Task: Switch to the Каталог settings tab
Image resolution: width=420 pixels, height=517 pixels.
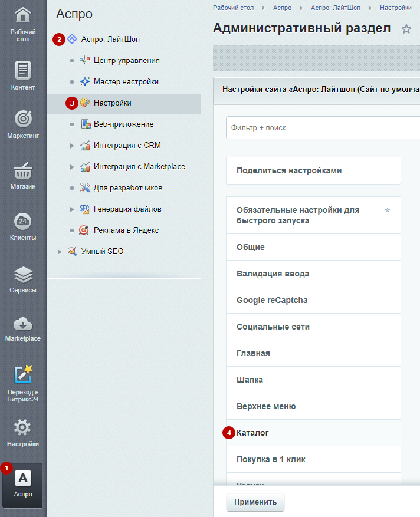Action: tap(313, 433)
